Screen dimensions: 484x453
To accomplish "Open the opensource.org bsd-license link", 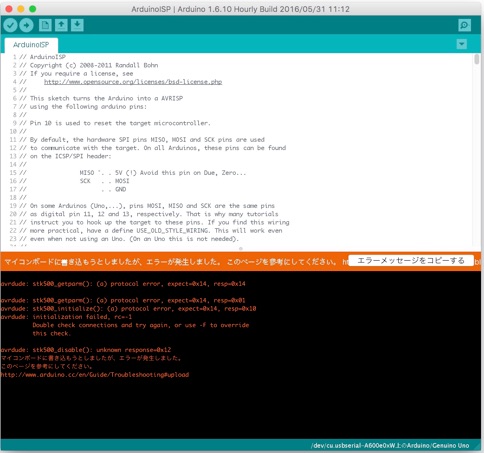I will tap(133, 82).
